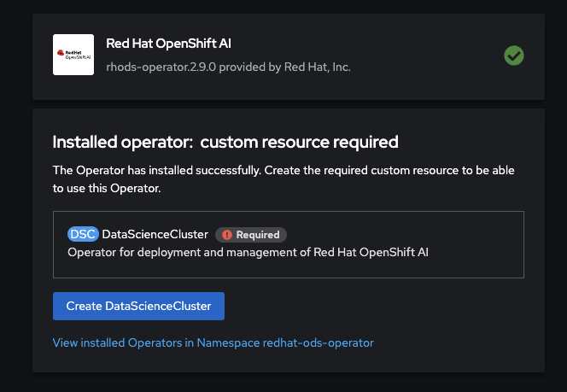Click the red hat emblem inside the logo
This screenshot has height=392, width=567.
pos(62,53)
